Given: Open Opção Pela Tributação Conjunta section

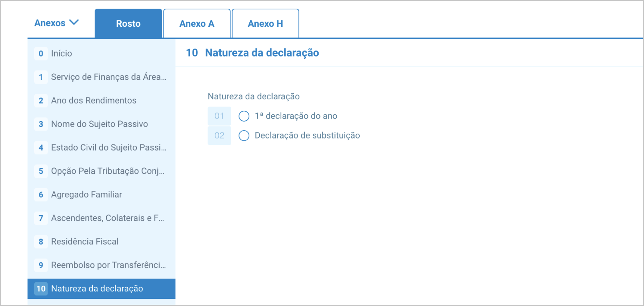Looking at the screenshot, I should [x=108, y=171].
